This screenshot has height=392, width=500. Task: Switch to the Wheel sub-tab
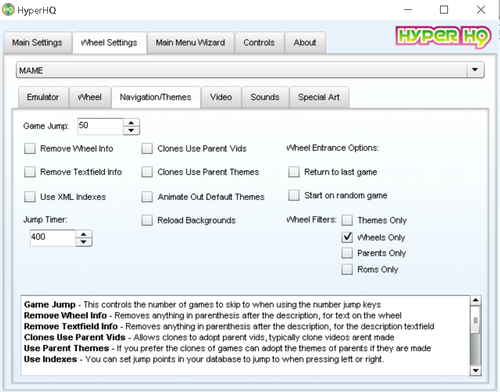coord(90,97)
